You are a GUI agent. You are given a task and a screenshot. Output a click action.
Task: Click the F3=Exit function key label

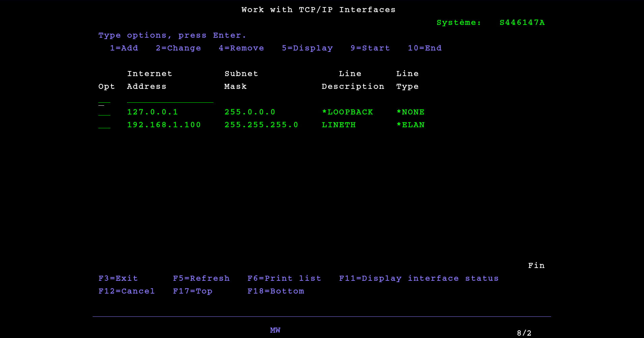[x=118, y=278]
